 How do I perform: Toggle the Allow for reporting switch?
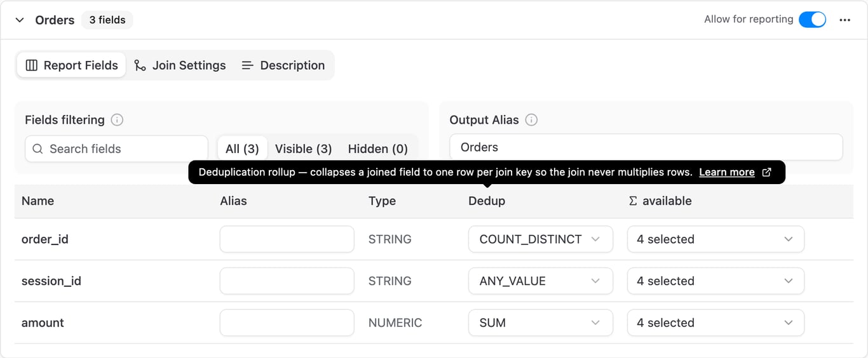812,20
